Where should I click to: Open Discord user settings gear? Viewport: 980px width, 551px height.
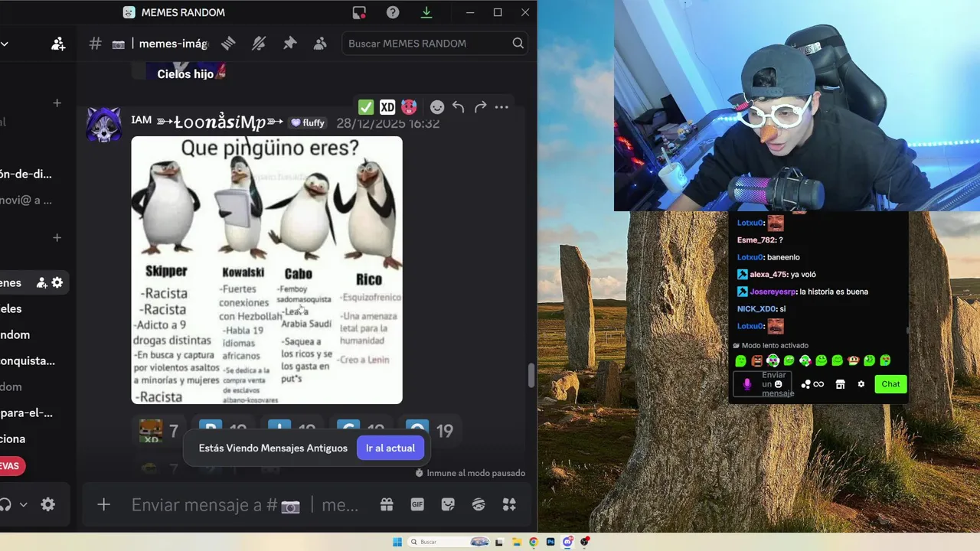48,504
